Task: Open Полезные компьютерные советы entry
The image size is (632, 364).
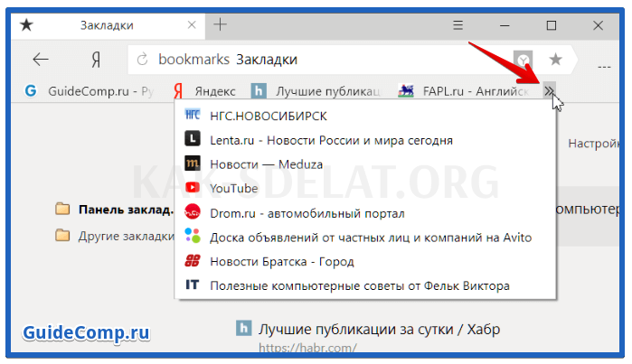Action: (365, 285)
